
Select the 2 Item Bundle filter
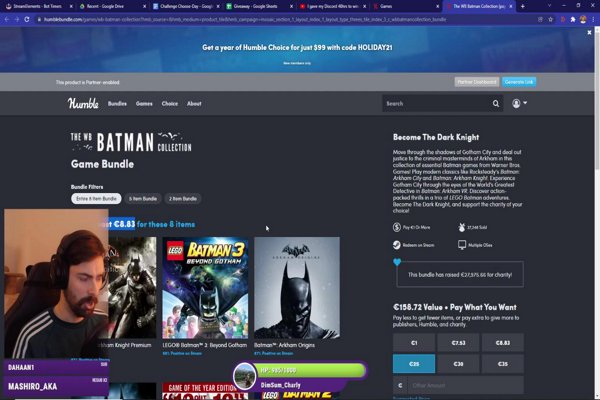click(x=183, y=199)
